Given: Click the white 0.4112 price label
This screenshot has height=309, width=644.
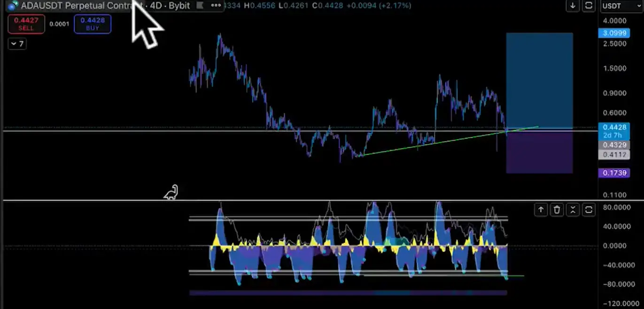Looking at the screenshot, I should [613, 154].
